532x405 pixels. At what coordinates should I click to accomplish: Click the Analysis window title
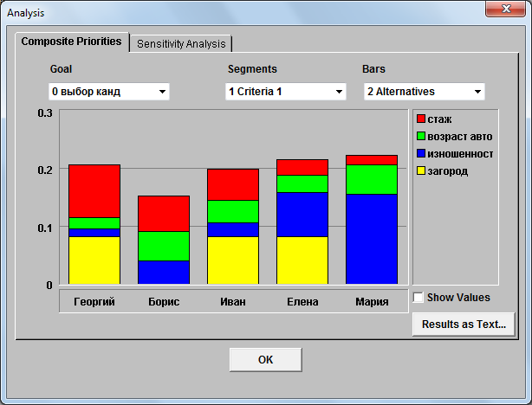[26, 13]
